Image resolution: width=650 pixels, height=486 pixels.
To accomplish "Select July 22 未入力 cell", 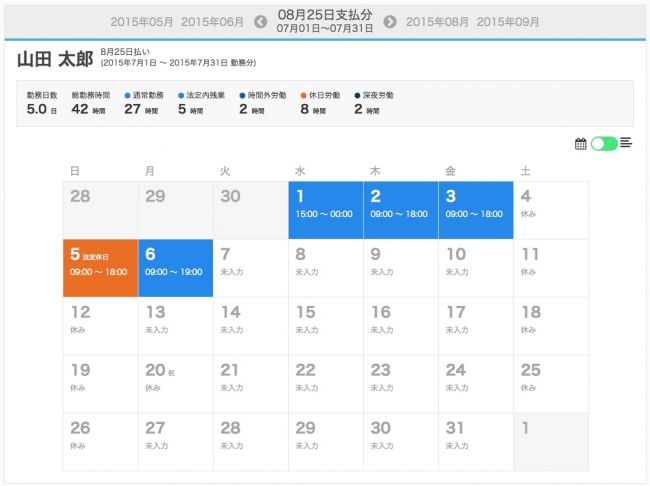I will (x=326, y=384).
